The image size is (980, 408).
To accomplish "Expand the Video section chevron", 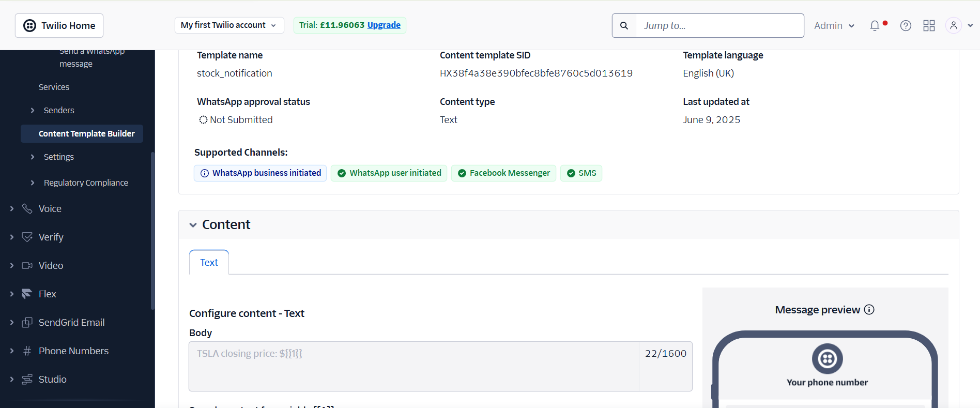I will [12, 265].
